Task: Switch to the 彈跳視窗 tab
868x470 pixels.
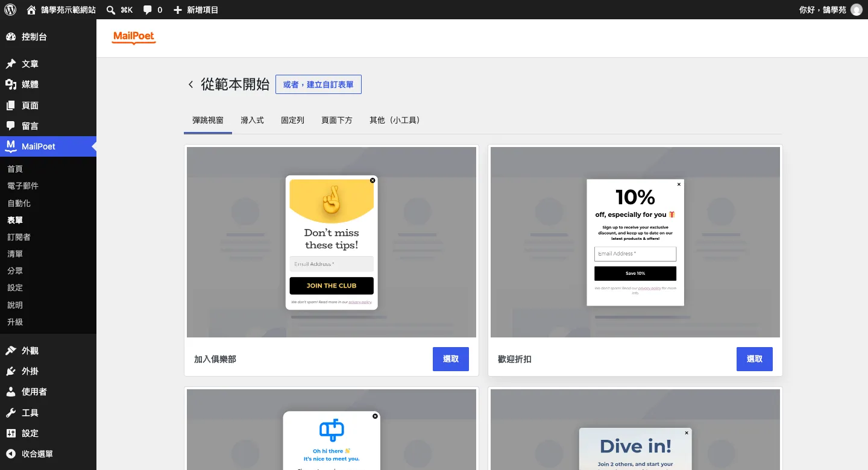Action: point(208,121)
